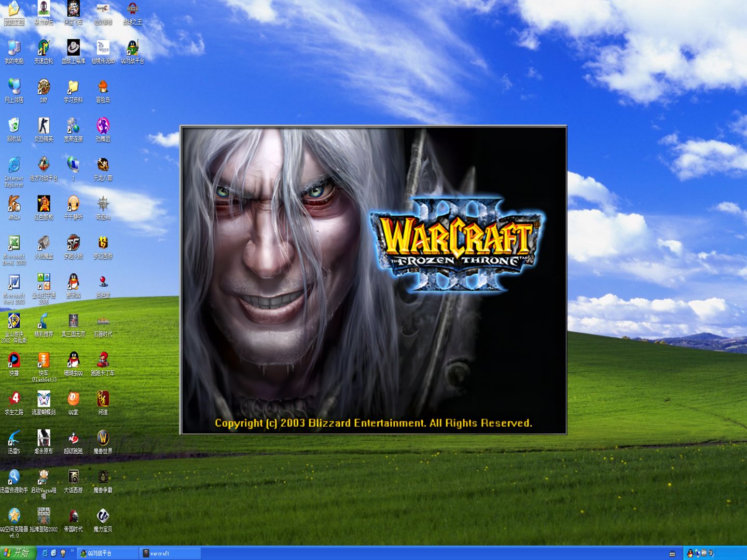The width and height of the screenshot is (747, 560).
Task: Open the 宽带连接 shortcut
Action: pyautogui.click(x=73, y=126)
